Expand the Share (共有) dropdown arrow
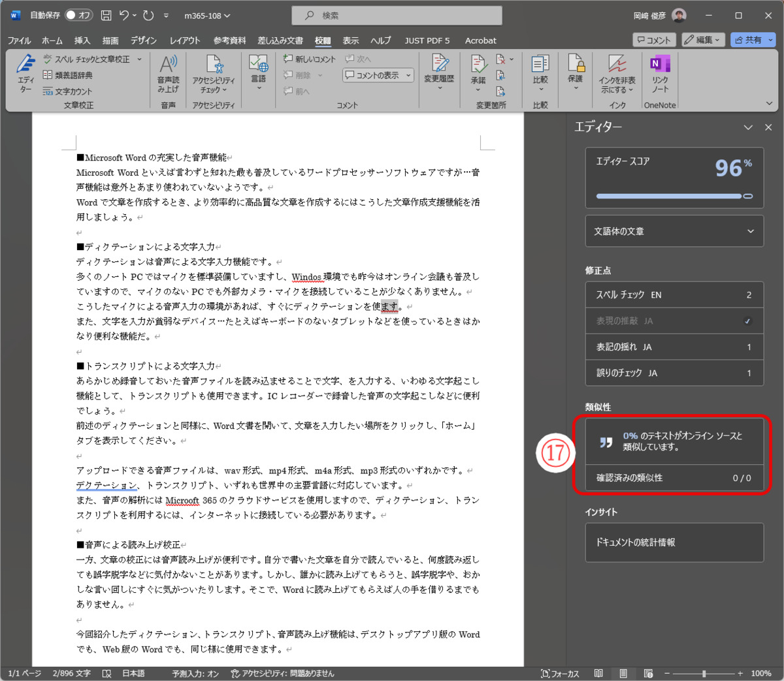The width and height of the screenshot is (784, 681). (x=771, y=40)
